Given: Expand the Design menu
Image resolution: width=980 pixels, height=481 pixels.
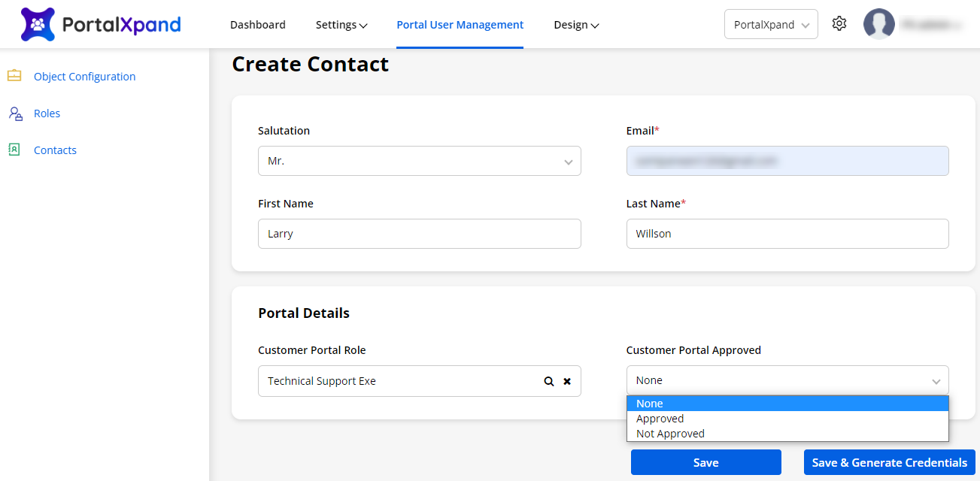Looking at the screenshot, I should [x=576, y=25].
